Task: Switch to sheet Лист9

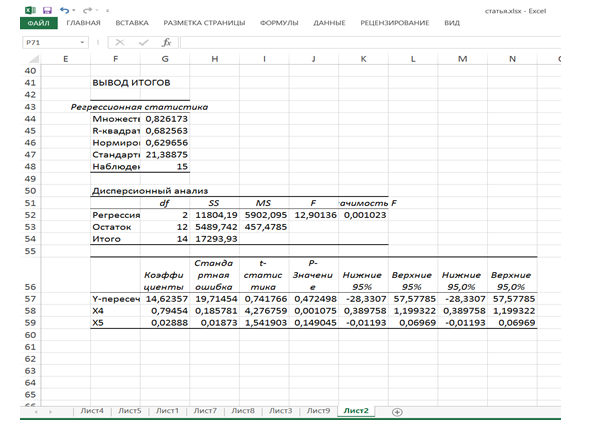Action: pyautogui.click(x=318, y=411)
